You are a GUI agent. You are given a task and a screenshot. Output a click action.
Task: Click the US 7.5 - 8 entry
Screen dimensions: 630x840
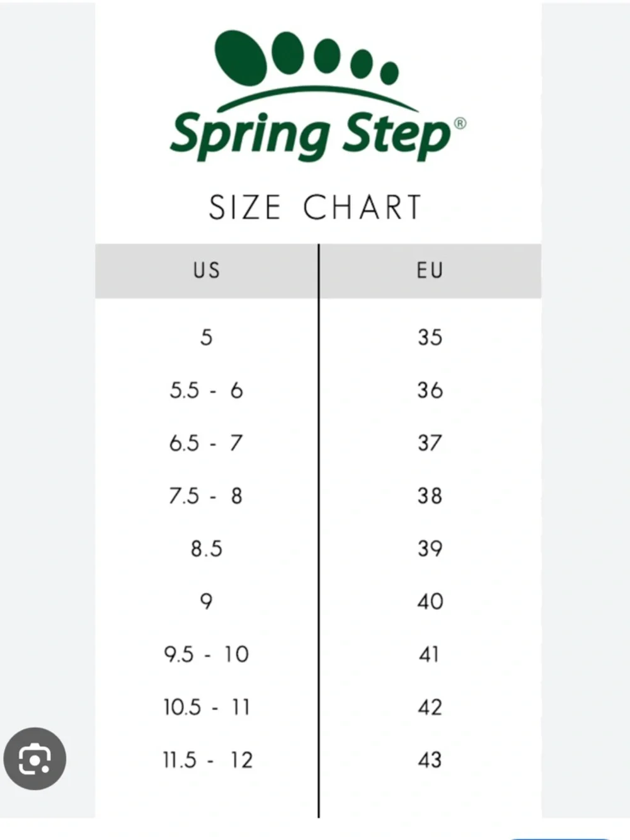(207, 497)
